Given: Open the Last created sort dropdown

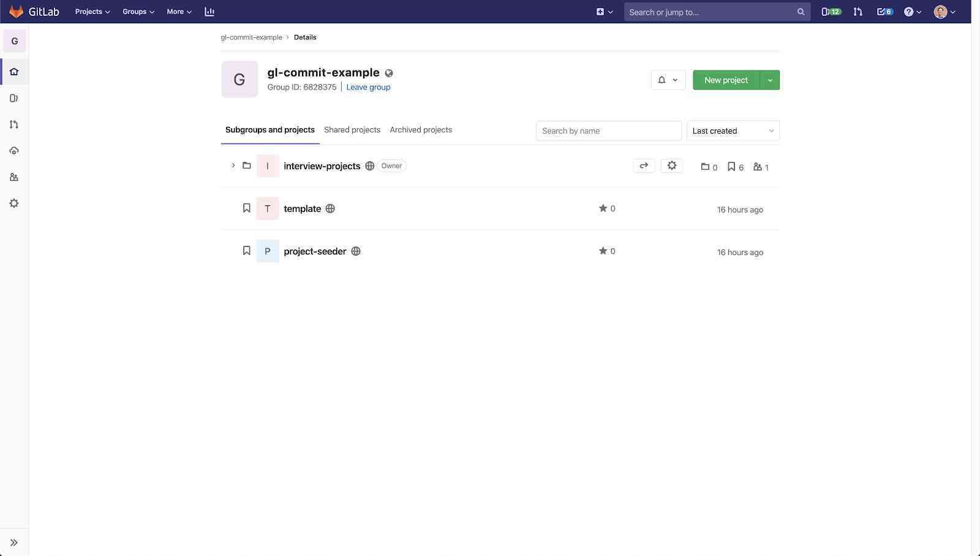Looking at the screenshot, I should (733, 131).
